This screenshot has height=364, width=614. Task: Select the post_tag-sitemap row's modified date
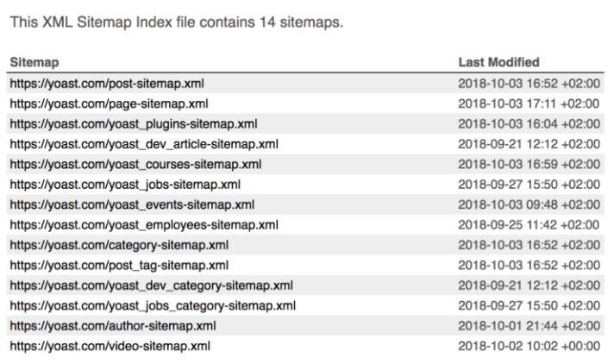pos(529,266)
